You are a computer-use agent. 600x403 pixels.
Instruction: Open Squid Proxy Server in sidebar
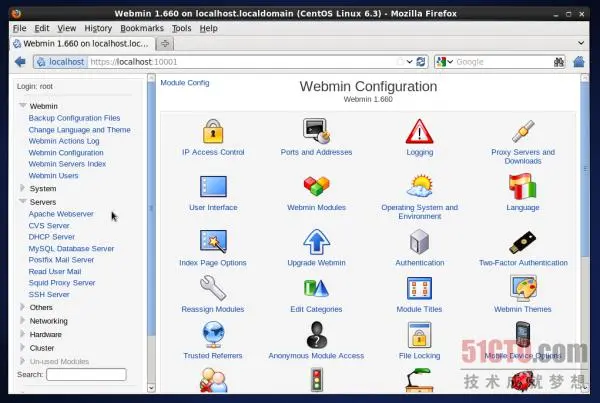pos(62,283)
